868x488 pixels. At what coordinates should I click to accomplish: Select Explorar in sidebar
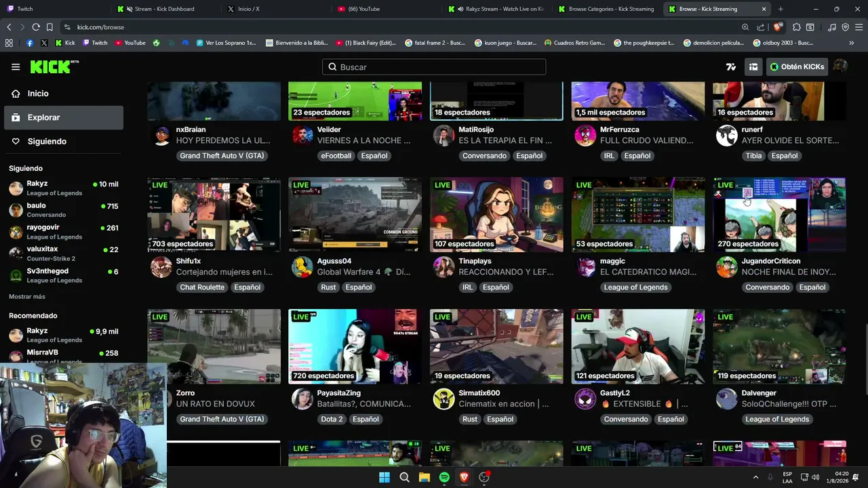pyautogui.click(x=64, y=117)
